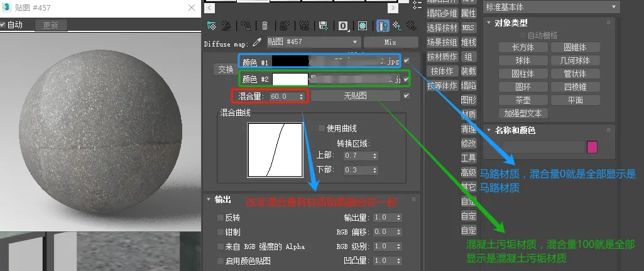The image size is (644, 271).
Task: Click the Go to Parent icon
Action: tap(396, 26)
